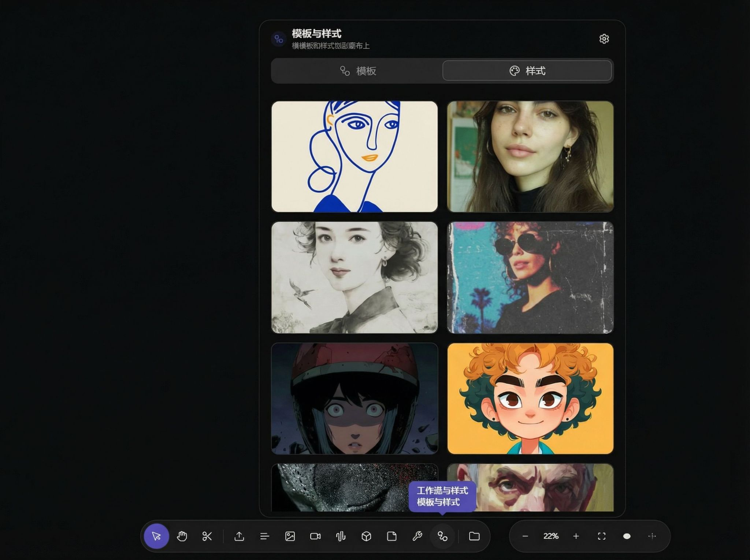Open the text alignment options
Image resolution: width=750 pixels, height=560 pixels.
264,537
